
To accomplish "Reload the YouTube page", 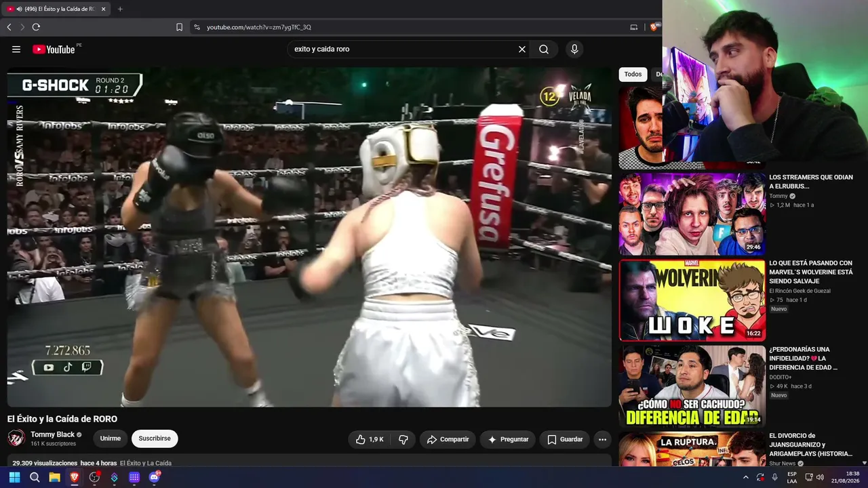I will tap(36, 27).
